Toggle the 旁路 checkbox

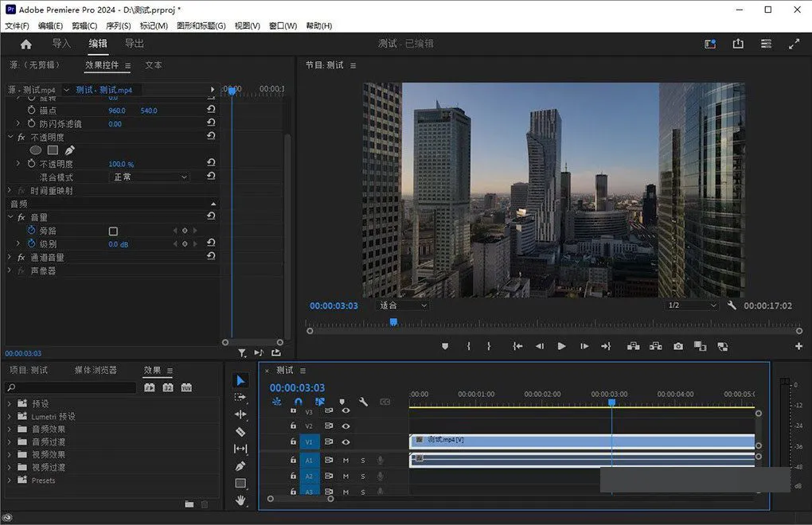click(x=113, y=231)
